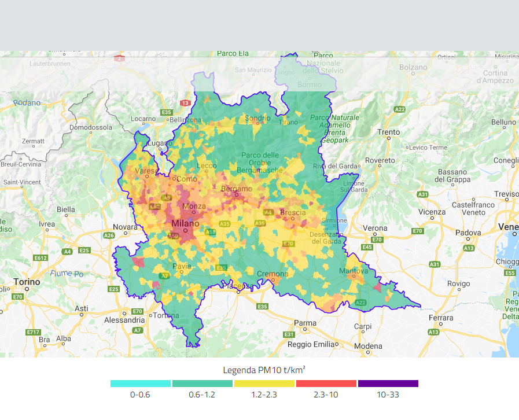Select the Torino city label
Viewport: 519px width, 420px height.
pyautogui.click(x=27, y=282)
